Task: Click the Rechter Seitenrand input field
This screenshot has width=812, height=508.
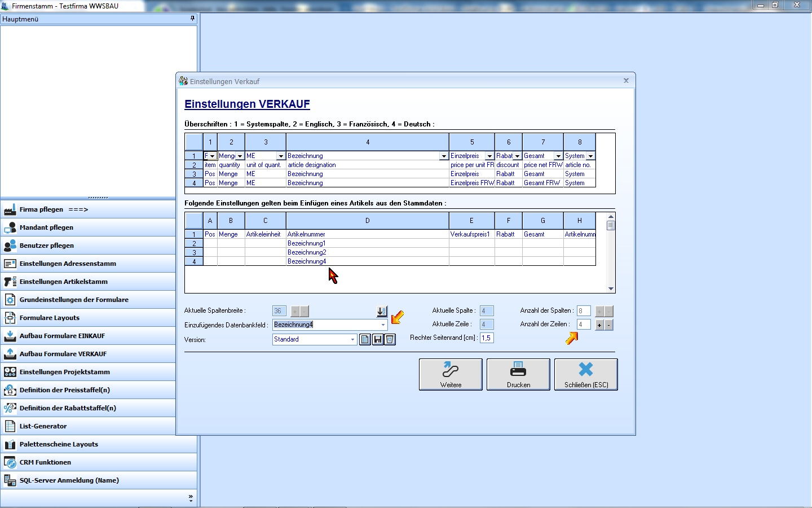Action: (x=487, y=338)
